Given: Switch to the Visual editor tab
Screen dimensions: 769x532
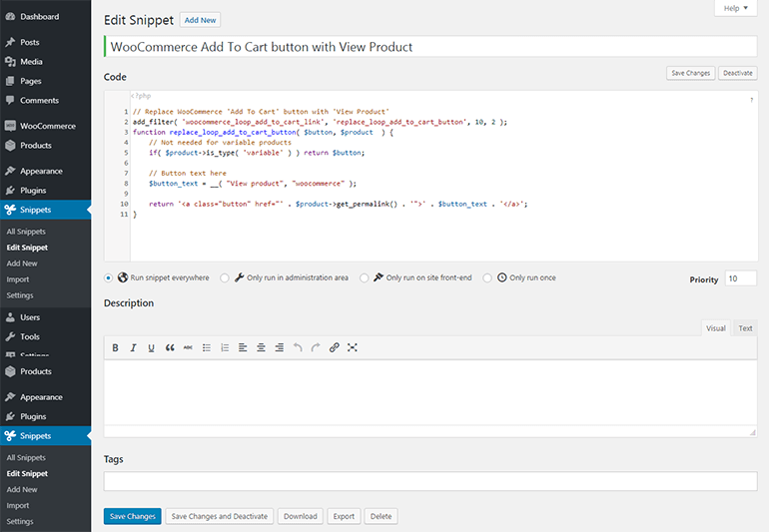Looking at the screenshot, I should (715, 328).
